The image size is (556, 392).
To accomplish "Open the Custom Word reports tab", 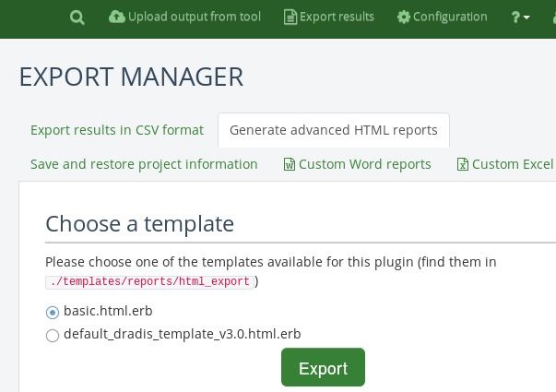I will (364, 164).
